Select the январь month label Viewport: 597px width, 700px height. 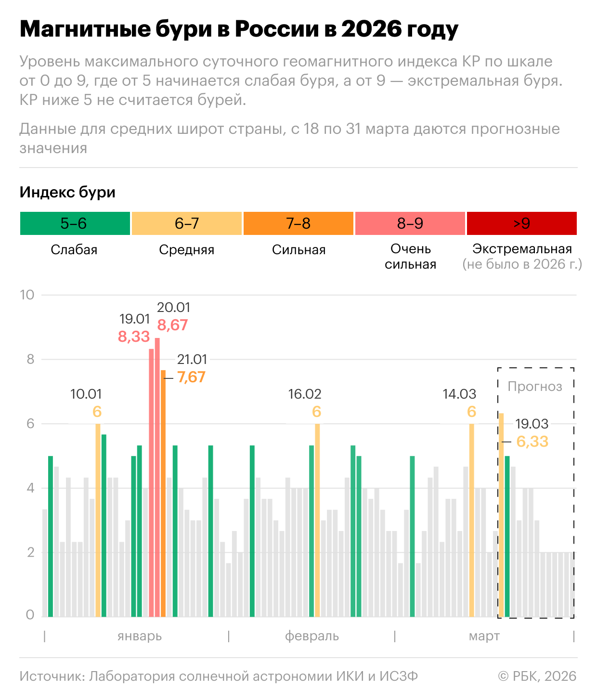pyautogui.click(x=140, y=636)
